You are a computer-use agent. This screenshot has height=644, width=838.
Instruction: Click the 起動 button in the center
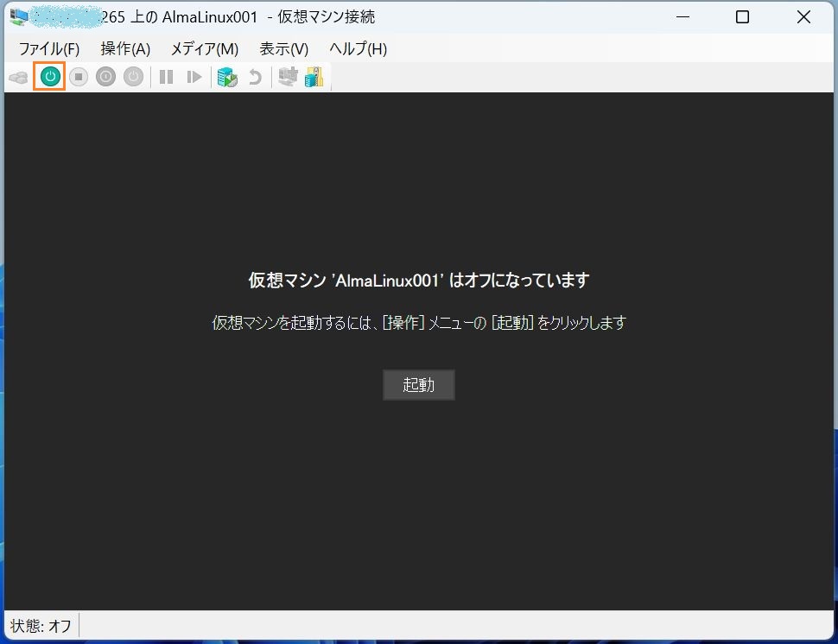click(x=419, y=385)
